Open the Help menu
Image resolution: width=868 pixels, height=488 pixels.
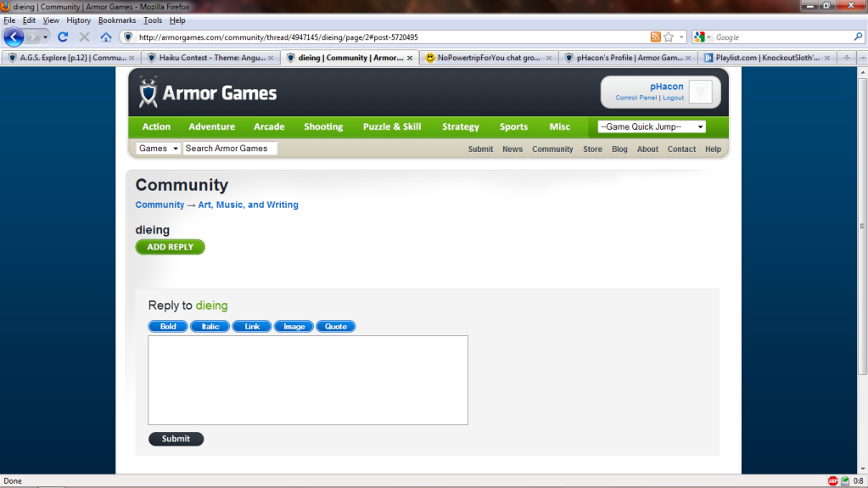click(177, 20)
